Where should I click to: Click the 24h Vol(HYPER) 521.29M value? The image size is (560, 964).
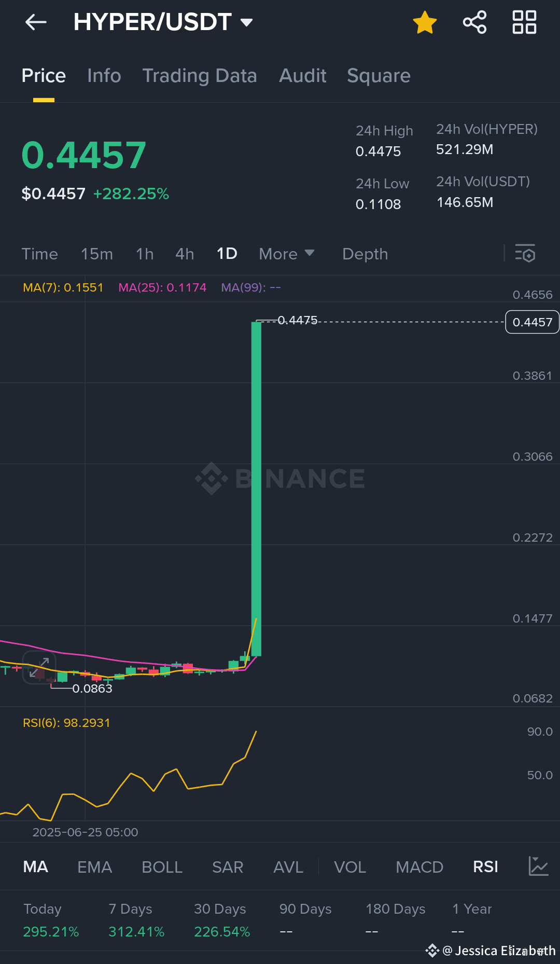coord(465,149)
